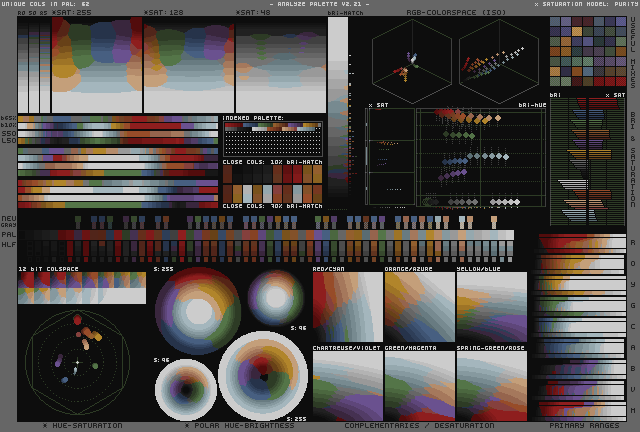Click the hue-saturation polygon chart

[77, 362]
